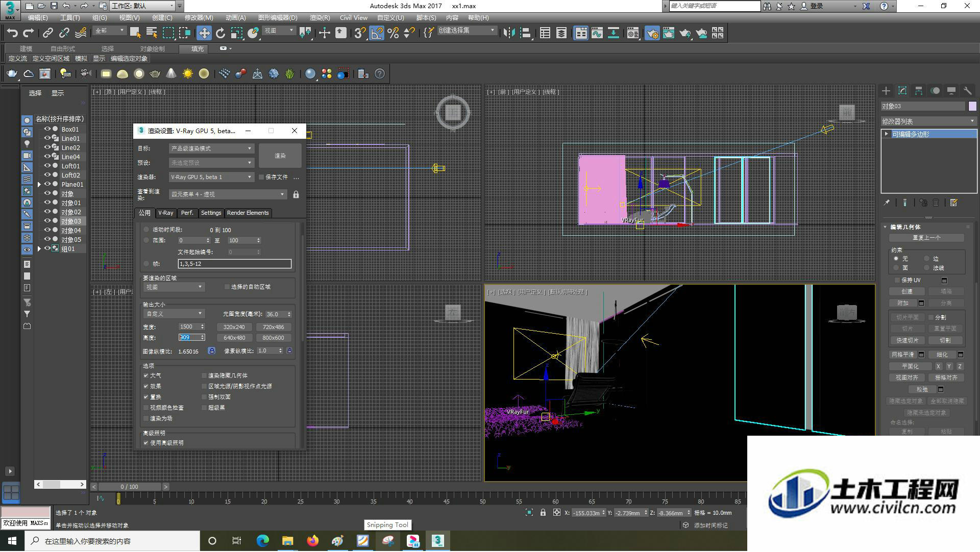Click the Undo arrow icon in main toolbar
The height and width of the screenshot is (552, 980).
click(x=12, y=33)
